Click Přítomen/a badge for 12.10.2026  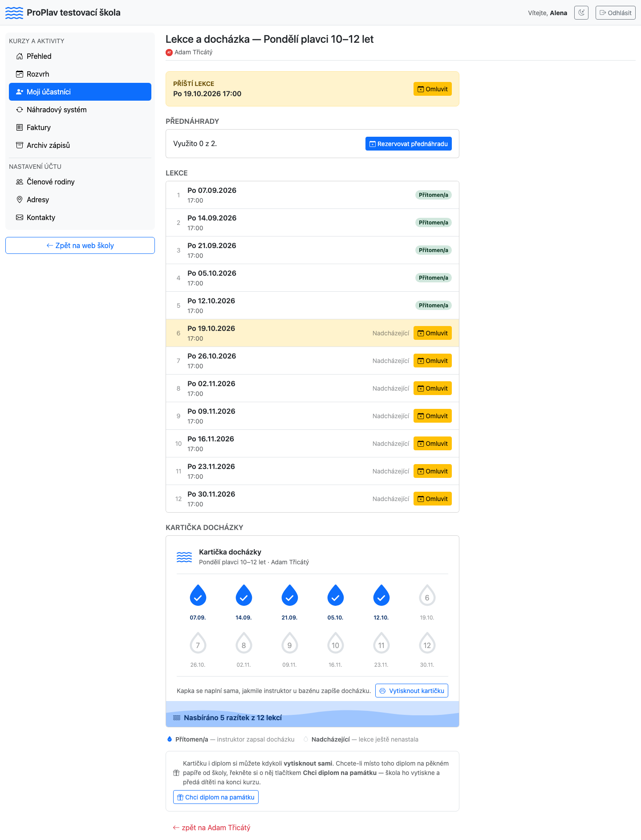point(434,306)
